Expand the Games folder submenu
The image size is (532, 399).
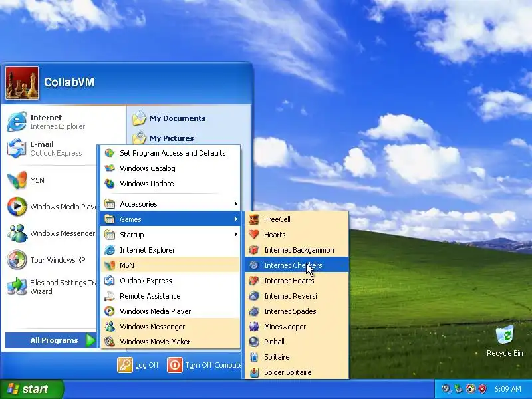point(170,219)
